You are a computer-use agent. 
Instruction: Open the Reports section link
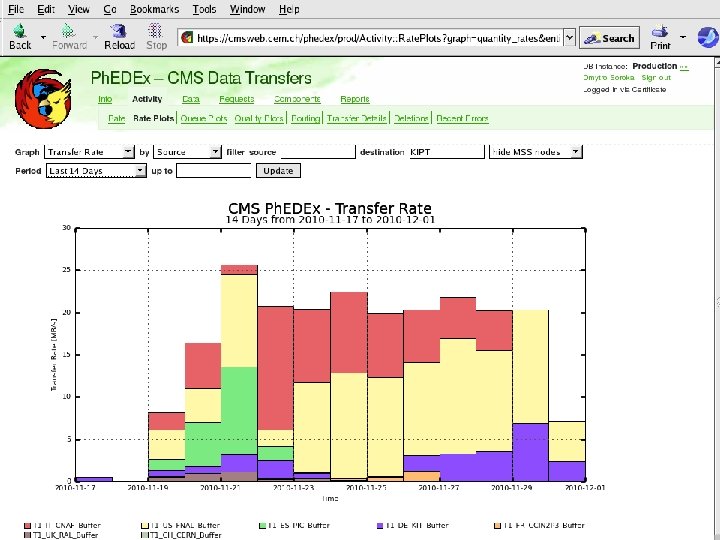click(x=355, y=99)
